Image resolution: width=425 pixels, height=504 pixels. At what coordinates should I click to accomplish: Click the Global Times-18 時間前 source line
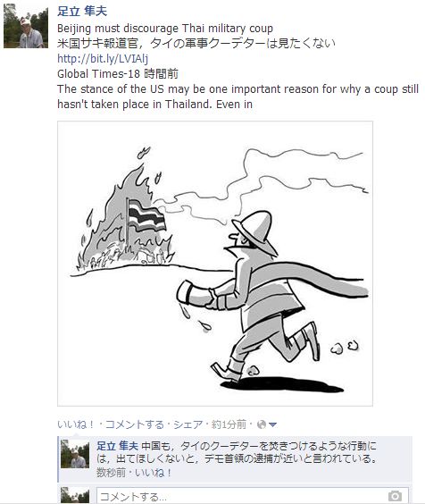[x=118, y=74]
